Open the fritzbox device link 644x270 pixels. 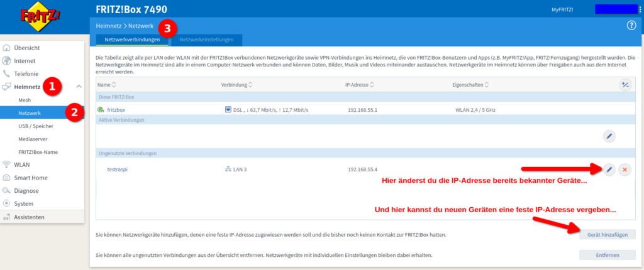click(x=116, y=110)
